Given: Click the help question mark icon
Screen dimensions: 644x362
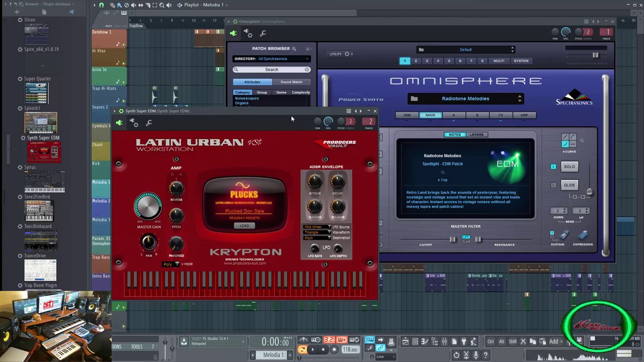Looking at the screenshot, I should coord(486,355).
